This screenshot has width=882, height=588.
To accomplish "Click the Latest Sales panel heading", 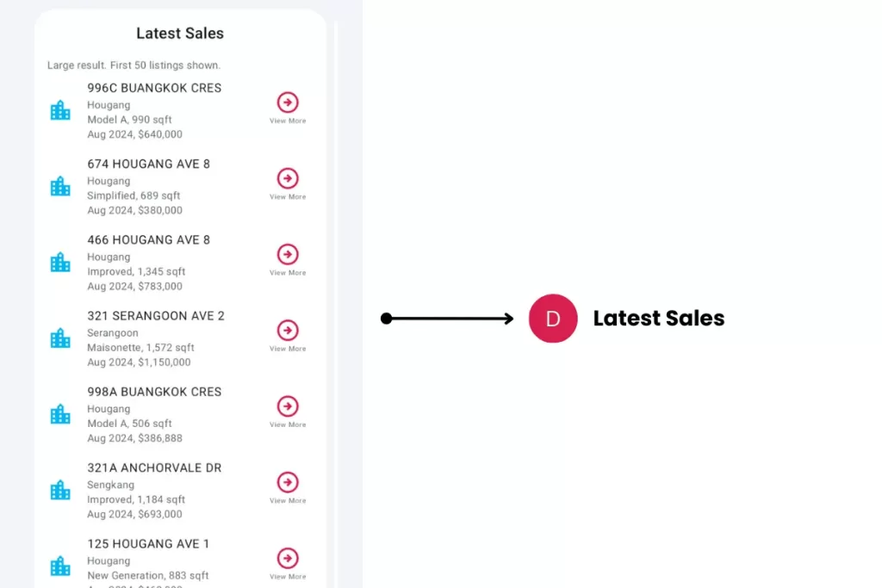I will (180, 34).
